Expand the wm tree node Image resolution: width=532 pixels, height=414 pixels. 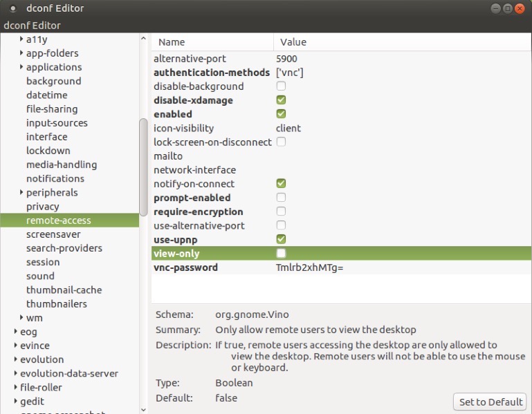coord(21,318)
